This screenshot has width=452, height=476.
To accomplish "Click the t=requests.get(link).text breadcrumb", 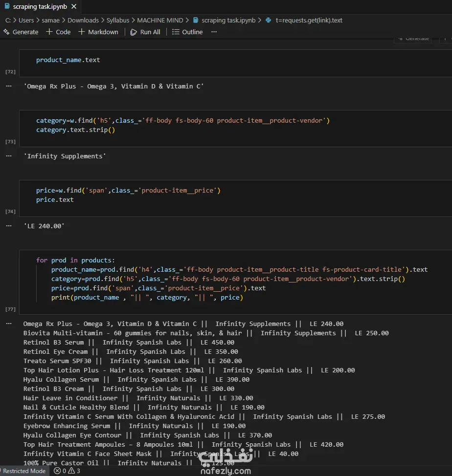I will pos(309,21).
